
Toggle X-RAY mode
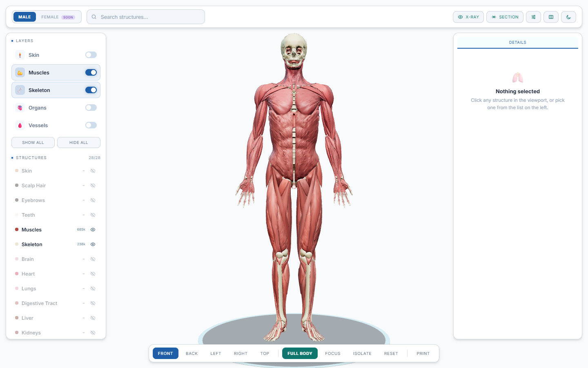tap(468, 17)
